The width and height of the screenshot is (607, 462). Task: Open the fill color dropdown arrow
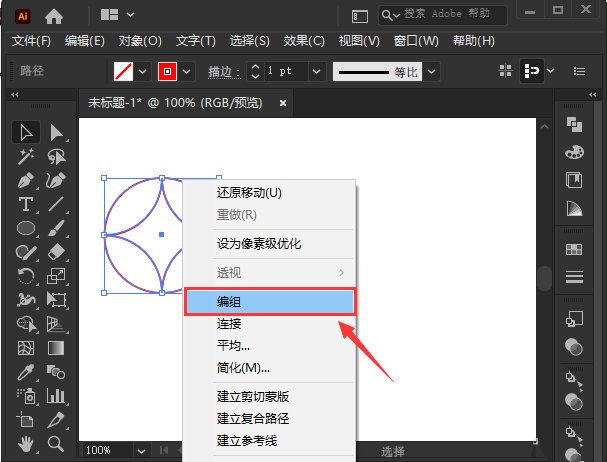point(142,72)
